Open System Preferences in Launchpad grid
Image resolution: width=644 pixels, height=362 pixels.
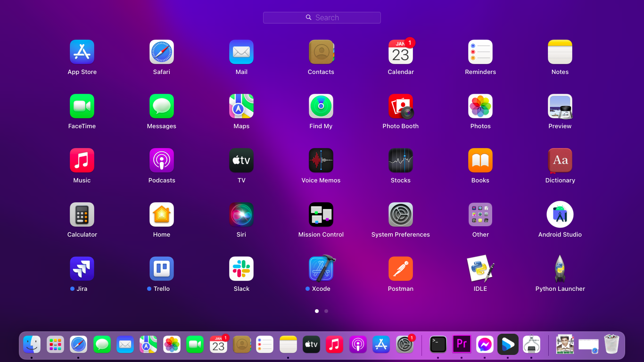(x=401, y=214)
